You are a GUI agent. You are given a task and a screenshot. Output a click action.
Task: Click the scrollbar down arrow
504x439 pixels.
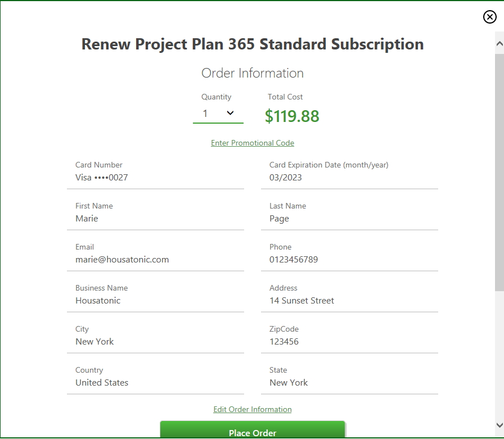click(x=499, y=425)
